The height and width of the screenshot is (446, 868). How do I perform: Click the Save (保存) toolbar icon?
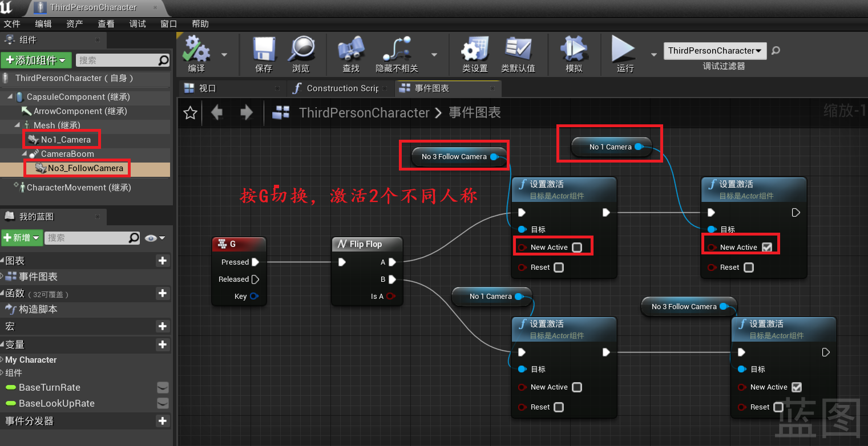pyautogui.click(x=264, y=50)
